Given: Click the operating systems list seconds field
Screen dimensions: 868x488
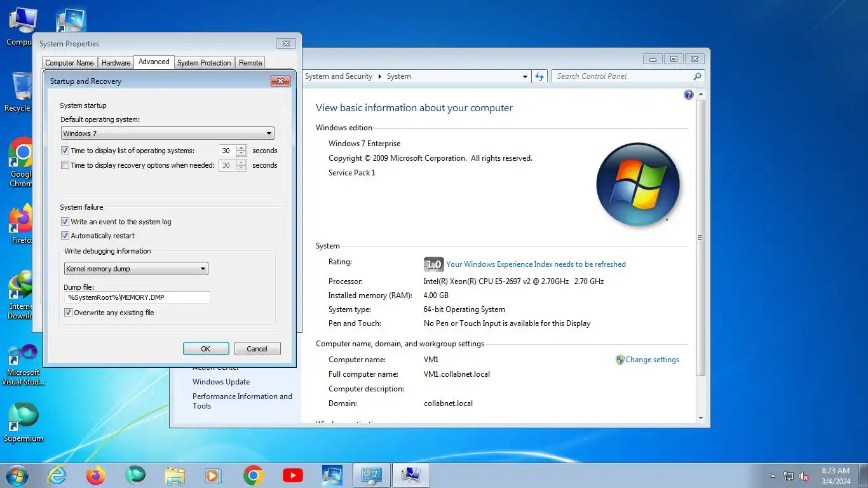Looking at the screenshot, I should coord(227,151).
